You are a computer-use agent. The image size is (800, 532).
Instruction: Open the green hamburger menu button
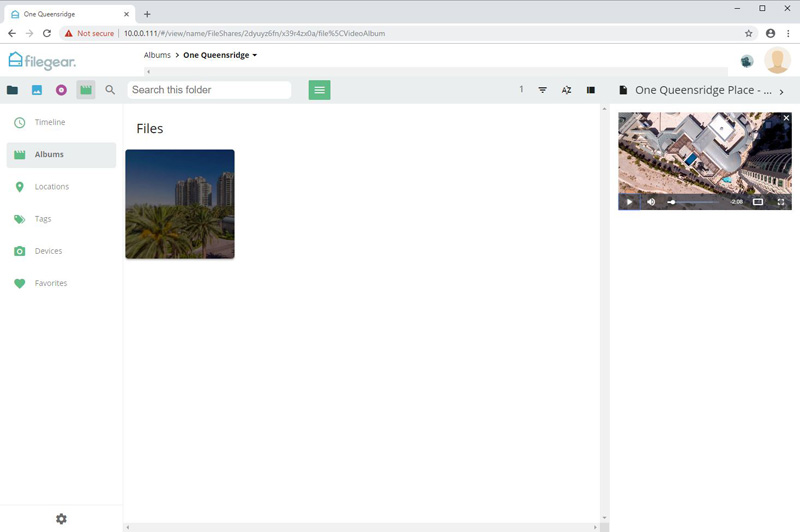tap(319, 90)
